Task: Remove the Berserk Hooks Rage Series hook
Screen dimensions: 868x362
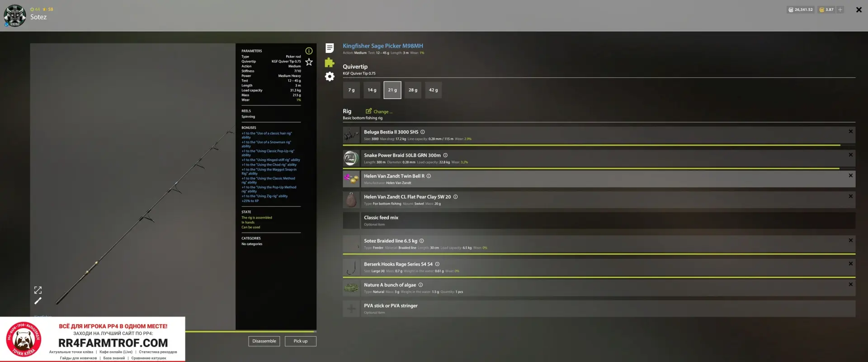Action: (850, 264)
